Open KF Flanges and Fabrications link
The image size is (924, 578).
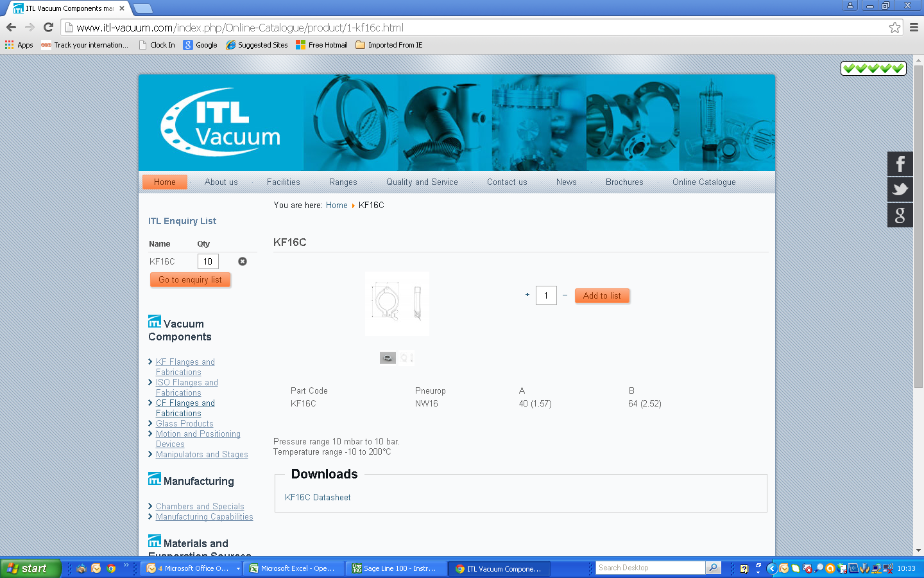(x=185, y=367)
